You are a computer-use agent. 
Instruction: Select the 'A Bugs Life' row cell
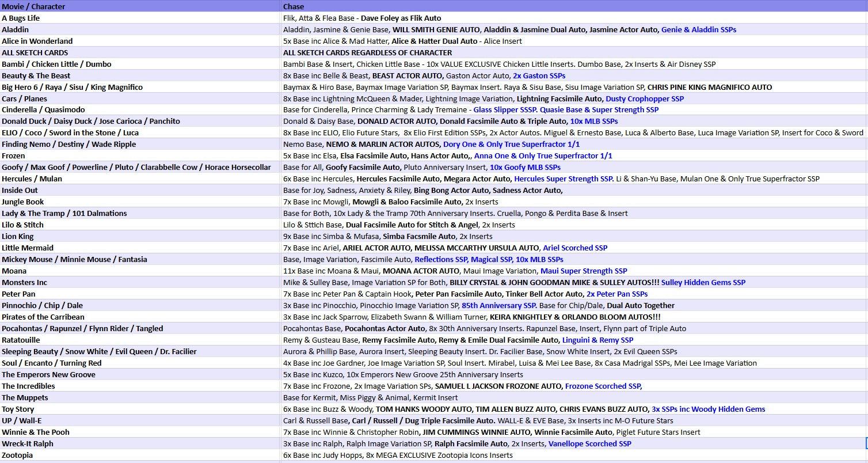[21, 18]
